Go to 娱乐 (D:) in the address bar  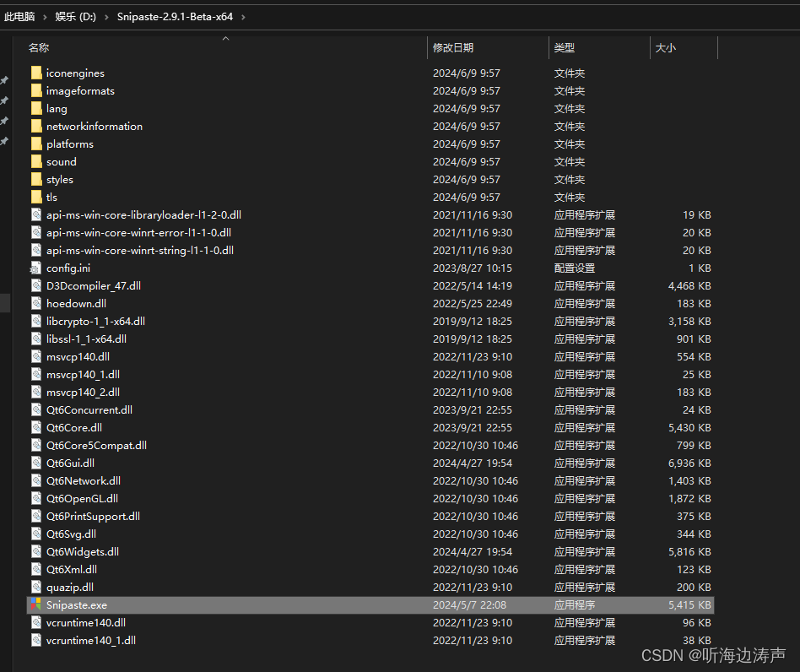pyautogui.click(x=75, y=17)
